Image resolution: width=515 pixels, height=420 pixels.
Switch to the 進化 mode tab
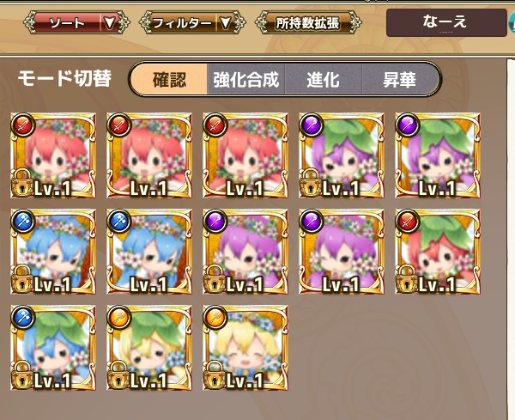click(x=324, y=79)
